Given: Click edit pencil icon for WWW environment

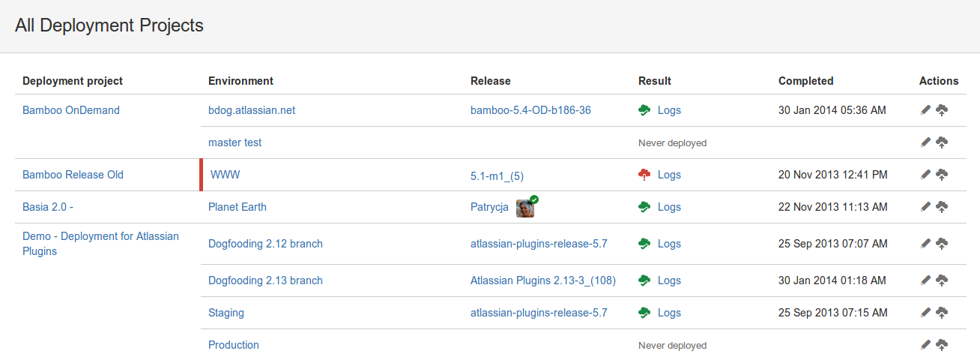Looking at the screenshot, I should pyautogui.click(x=925, y=175).
